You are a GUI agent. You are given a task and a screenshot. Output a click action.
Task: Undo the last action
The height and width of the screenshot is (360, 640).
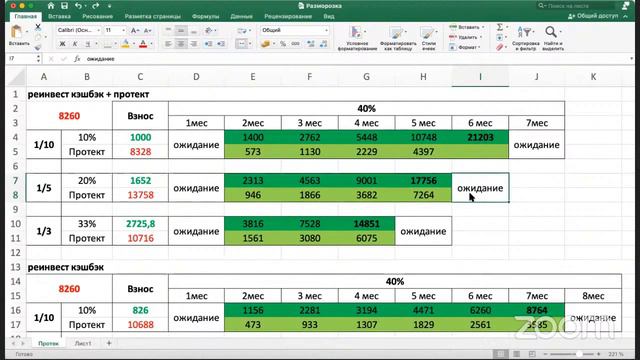[78, 6]
